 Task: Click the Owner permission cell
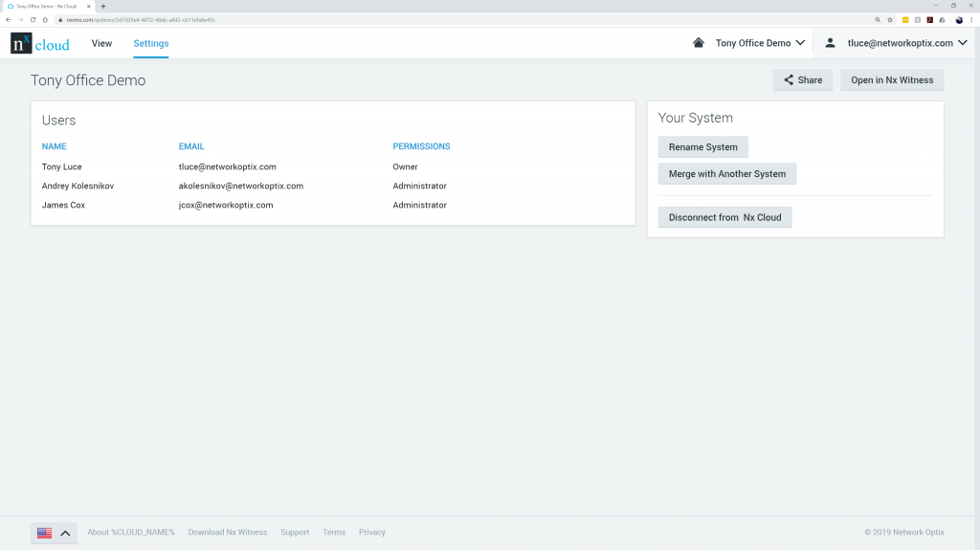point(405,166)
